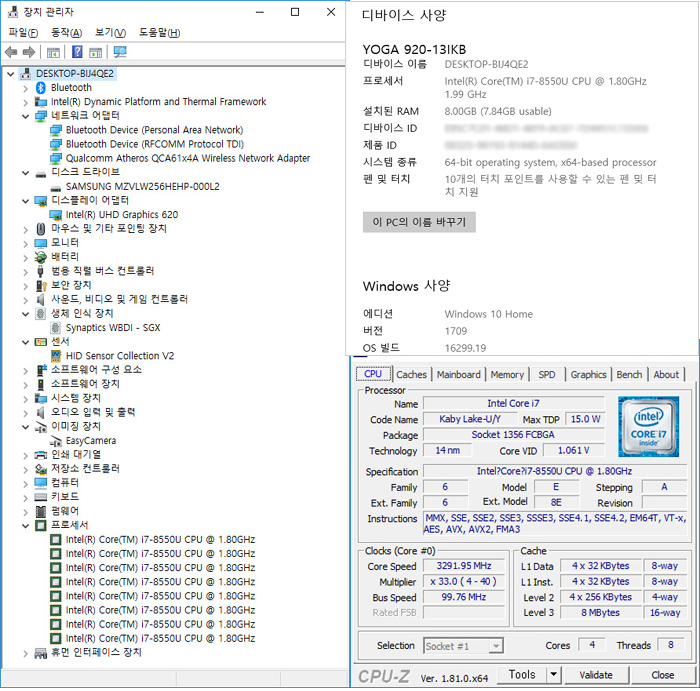Viewport: 700px width, 691px height.
Task: Select Intel(R) Dynamic Platform and Thermal Framework
Action: pyautogui.click(x=158, y=102)
